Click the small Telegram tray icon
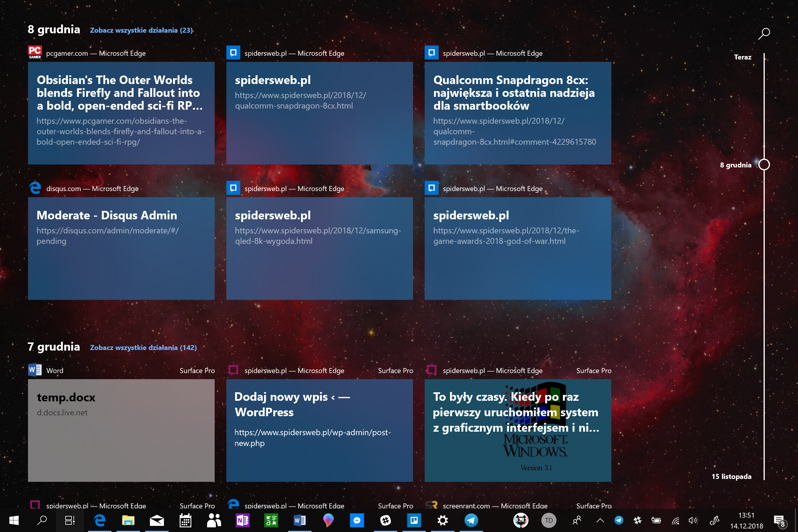 [x=619, y=520]
